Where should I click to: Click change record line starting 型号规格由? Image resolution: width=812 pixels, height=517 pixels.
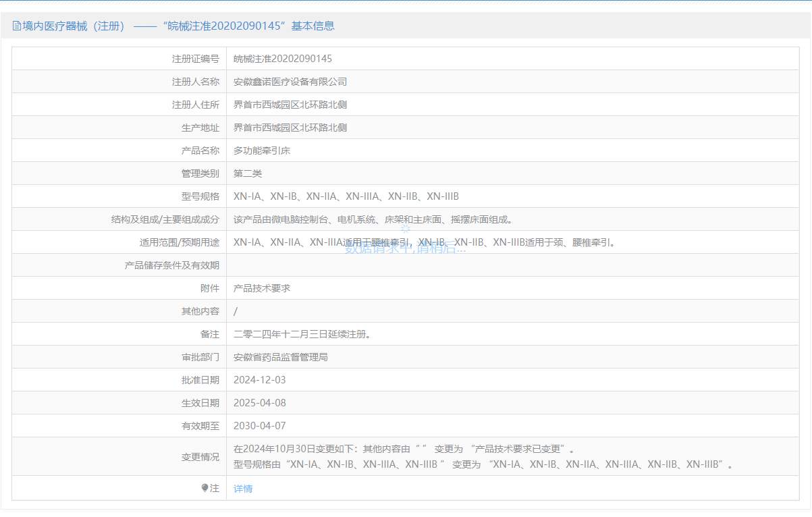tap(483, 464)
